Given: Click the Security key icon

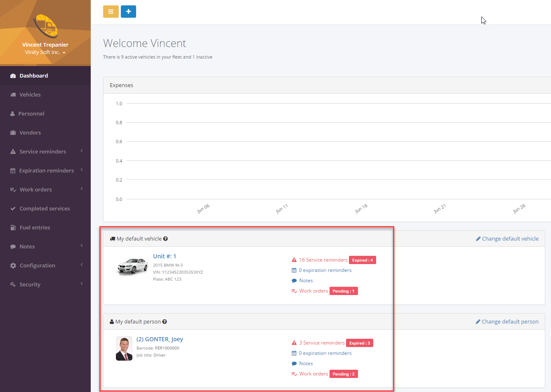Looking at the screenshot, I should pyautogui.click(x=13, y=285).
